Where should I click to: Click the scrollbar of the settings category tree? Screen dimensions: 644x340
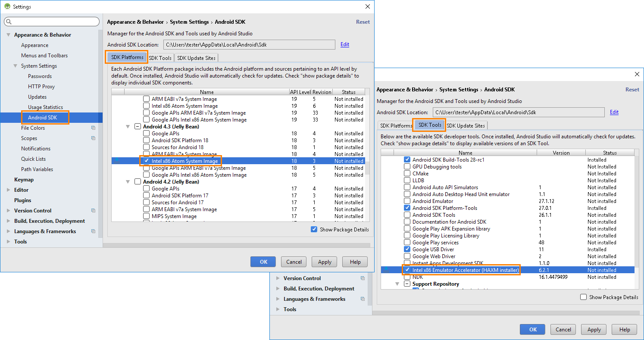point(100,134)
